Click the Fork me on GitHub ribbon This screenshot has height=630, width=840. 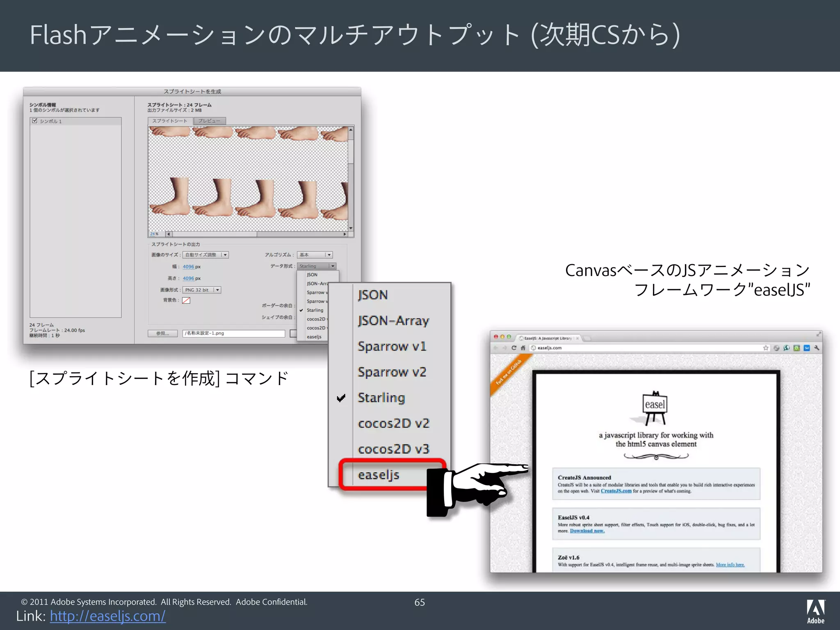point(509,372)
